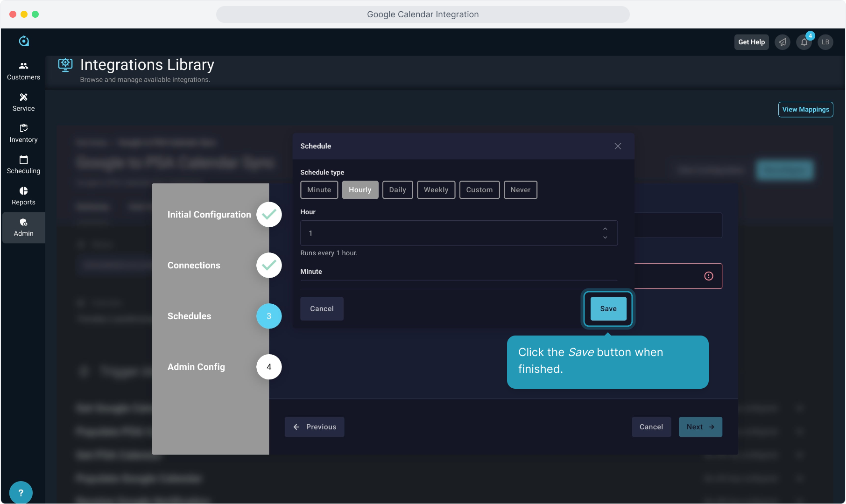The width and height of the screenshot is (846, 504).
Task: Open the Reports section
Action: [23, 196]
